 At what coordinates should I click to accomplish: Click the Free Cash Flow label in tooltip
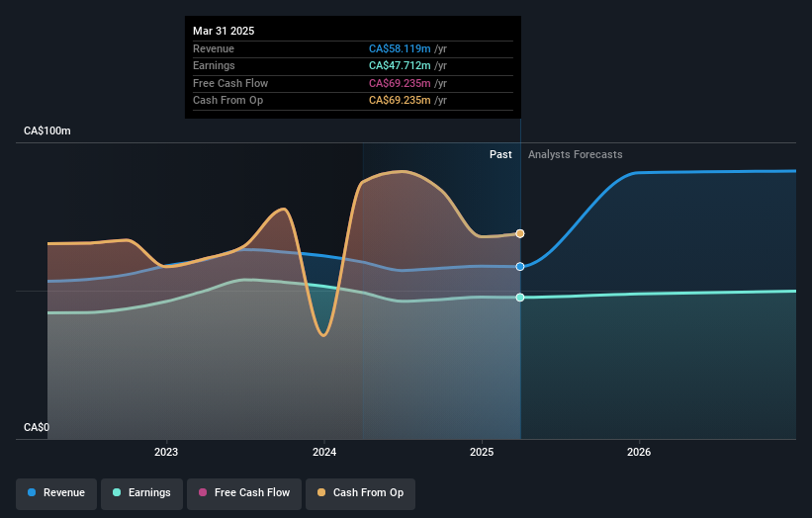click(230, 83)
